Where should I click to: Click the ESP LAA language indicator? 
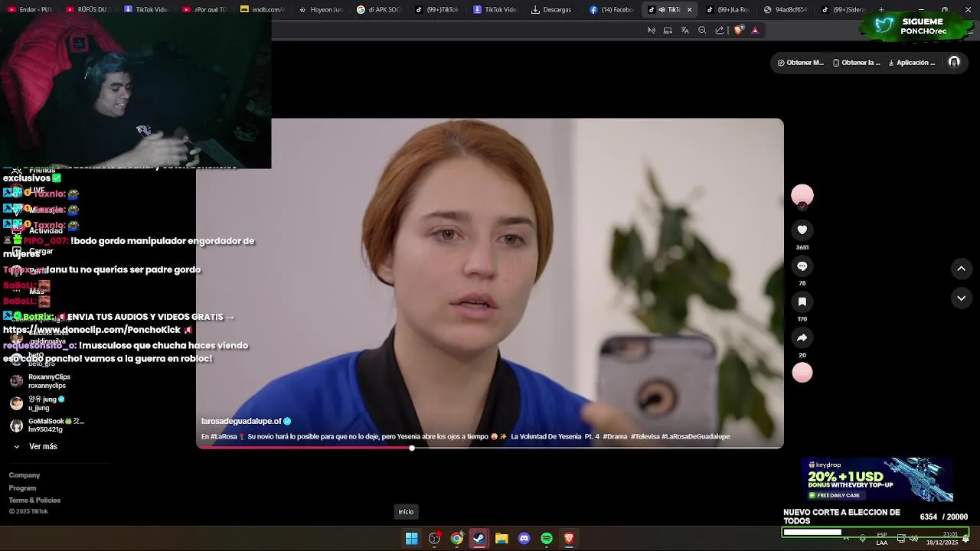click(882, 539)
